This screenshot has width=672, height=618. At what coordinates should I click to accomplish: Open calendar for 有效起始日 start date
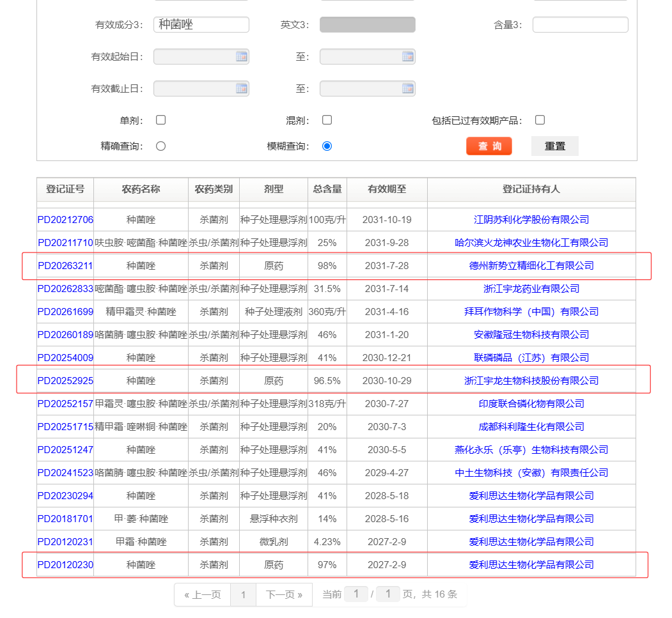[x=241, y=56]
